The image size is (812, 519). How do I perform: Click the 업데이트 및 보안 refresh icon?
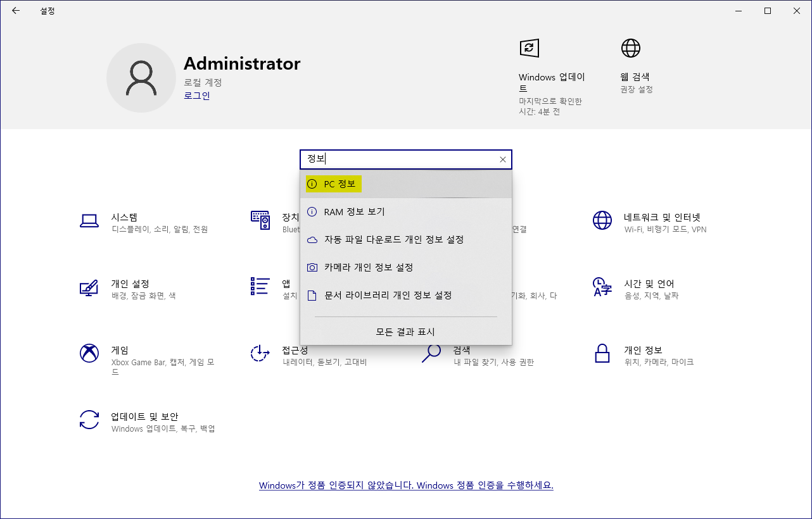89,420
